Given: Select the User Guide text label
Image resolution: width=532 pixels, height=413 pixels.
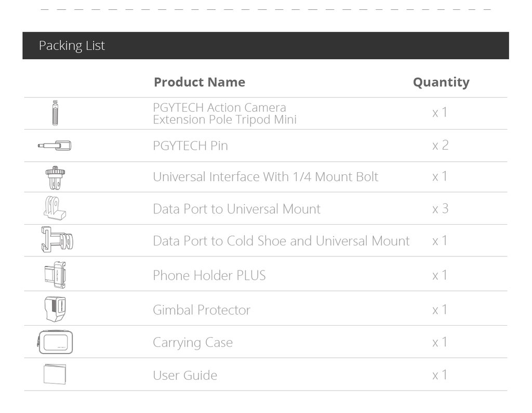Looking at the screenshot, I should point(185,376).
